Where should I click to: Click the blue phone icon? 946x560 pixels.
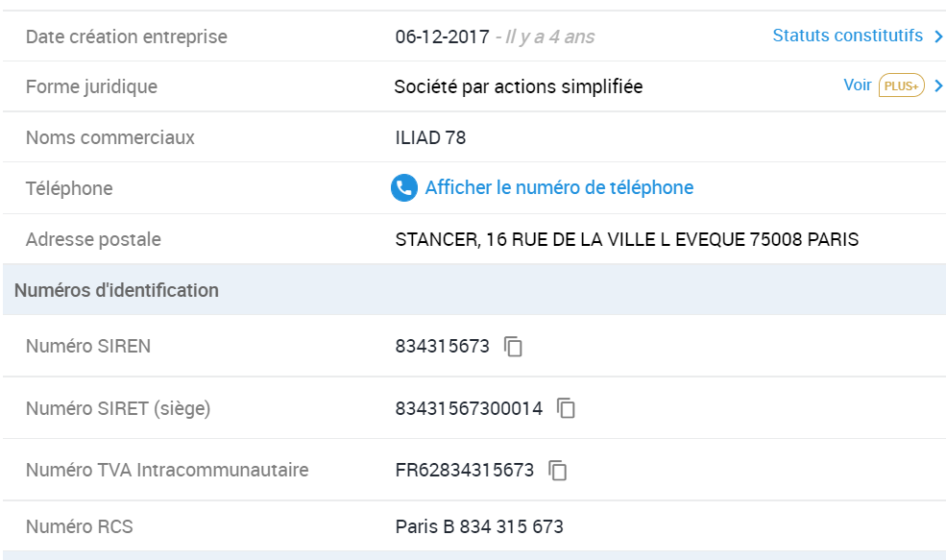pyautogui.click(x=404, y=187)
